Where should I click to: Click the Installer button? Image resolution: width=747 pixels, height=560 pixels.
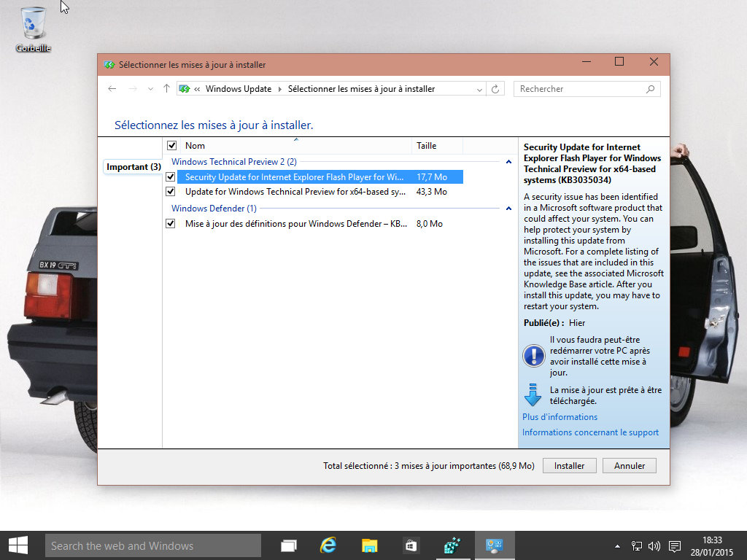point(569,465)
